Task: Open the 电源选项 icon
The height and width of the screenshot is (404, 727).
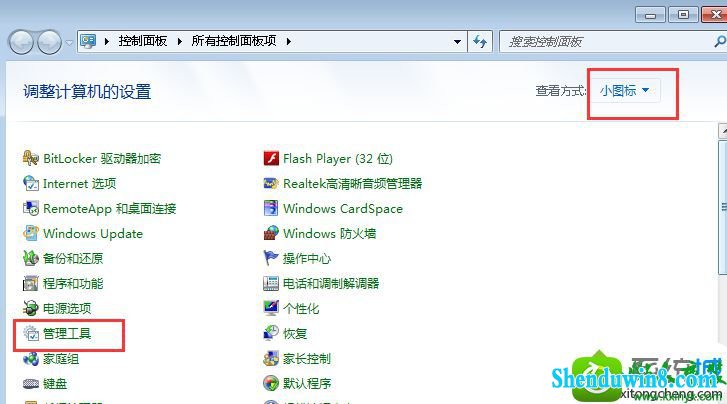Action: (31, 308)
